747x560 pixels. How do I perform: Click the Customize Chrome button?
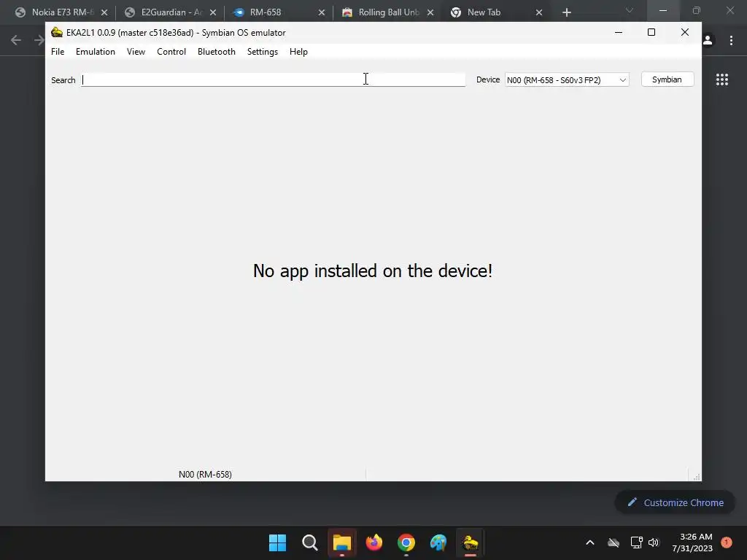[675, 502]
